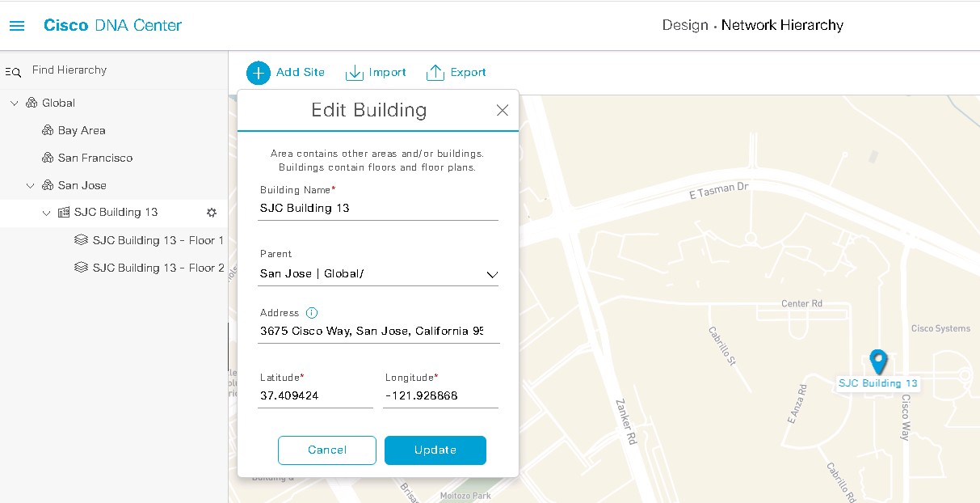Viewport: 980px width, 503px height.
Task: Click the Floor 2 layers icon
Action: (81, 268)
